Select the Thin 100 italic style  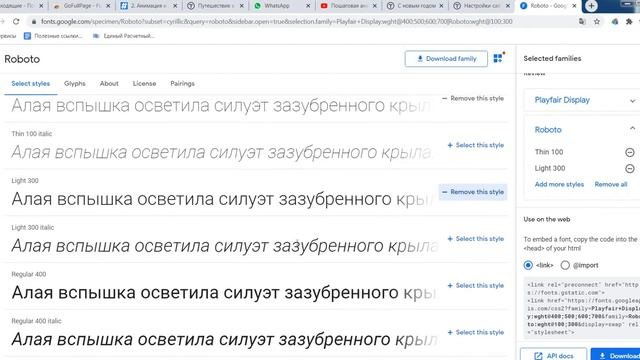coord(476,145)
